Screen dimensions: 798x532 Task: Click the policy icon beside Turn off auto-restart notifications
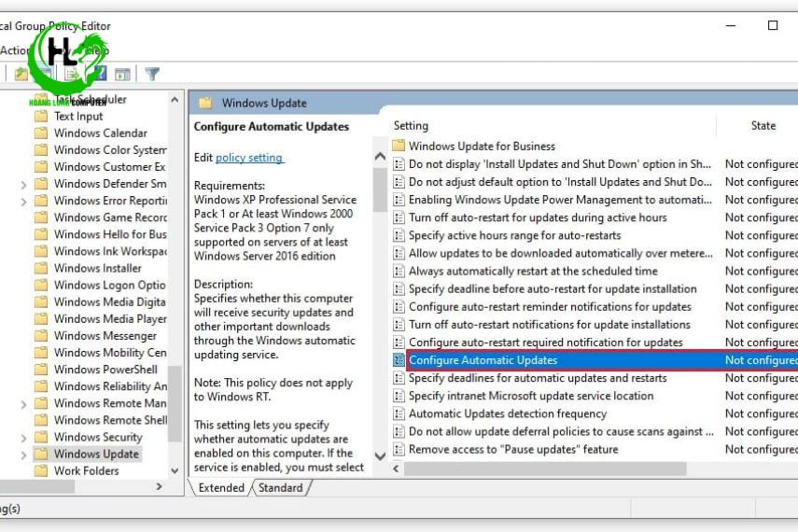click(x=399, y=324)
